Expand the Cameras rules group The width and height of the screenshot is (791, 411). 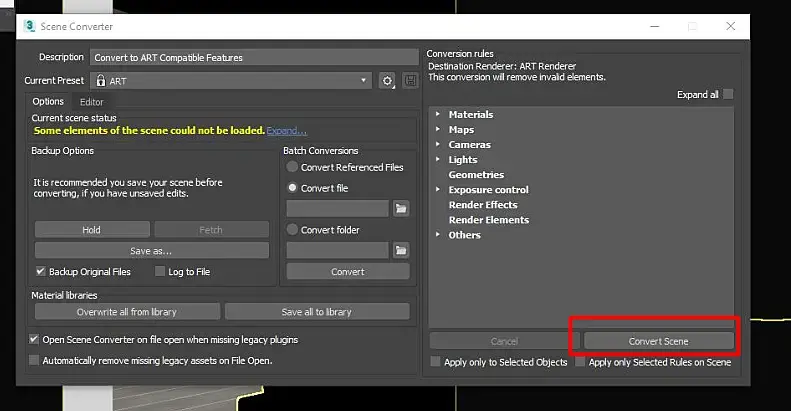[437, 144]
